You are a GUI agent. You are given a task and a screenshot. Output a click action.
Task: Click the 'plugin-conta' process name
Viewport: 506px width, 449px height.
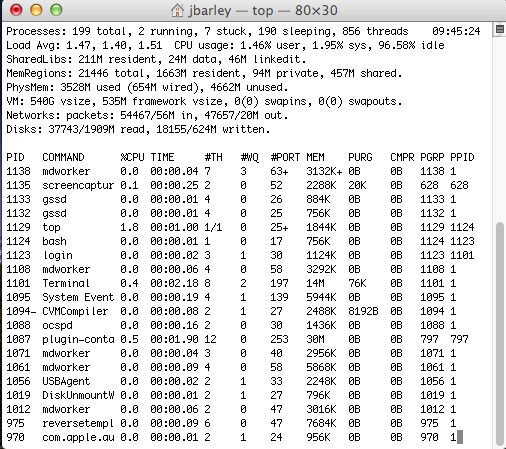[78, 339]
